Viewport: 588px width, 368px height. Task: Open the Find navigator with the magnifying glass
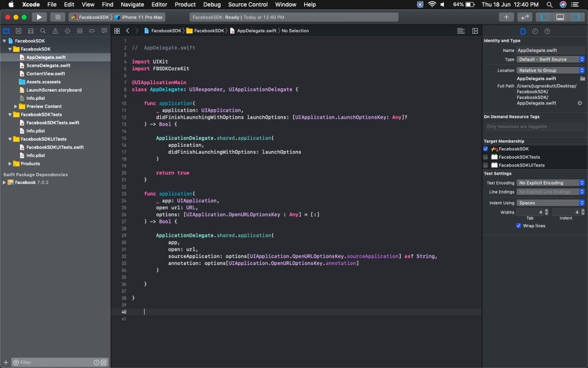[x=43, y=31]
